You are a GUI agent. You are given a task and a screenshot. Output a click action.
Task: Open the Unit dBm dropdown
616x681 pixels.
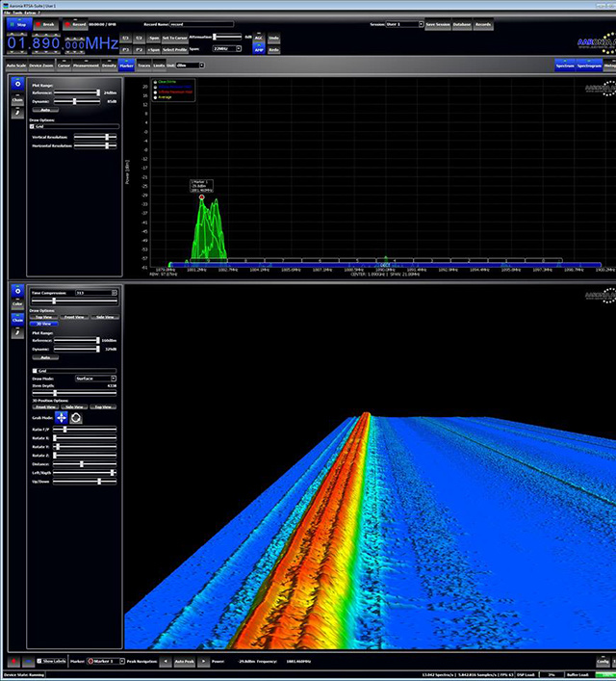tap(190, 65)
